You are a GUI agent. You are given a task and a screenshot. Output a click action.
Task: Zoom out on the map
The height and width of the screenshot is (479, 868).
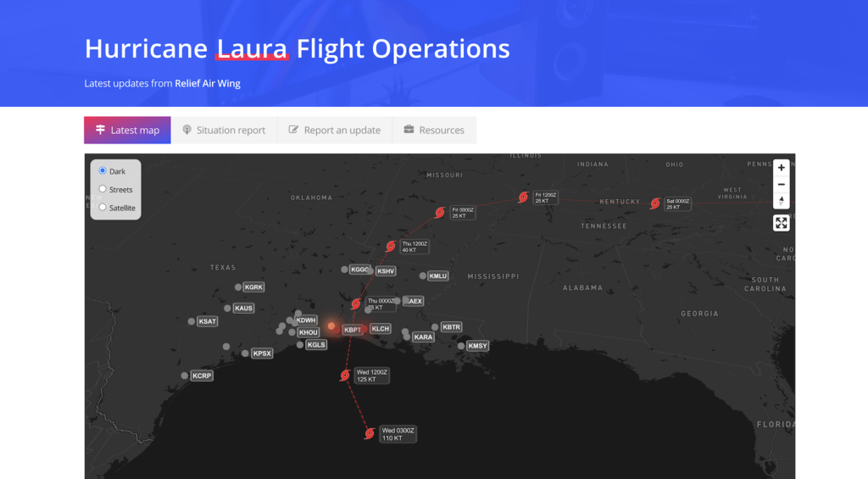[x=781, y=184]
